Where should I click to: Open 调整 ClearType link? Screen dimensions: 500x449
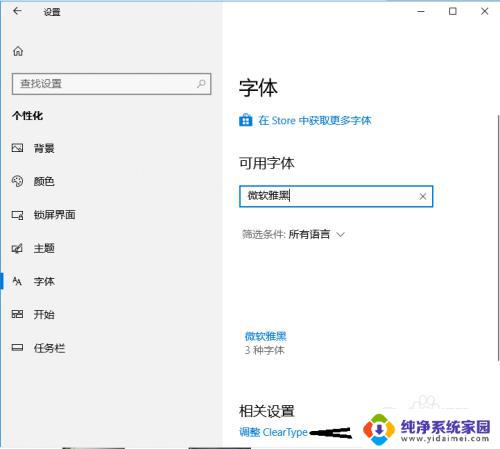pyautogui.click(x=273, y=432)
